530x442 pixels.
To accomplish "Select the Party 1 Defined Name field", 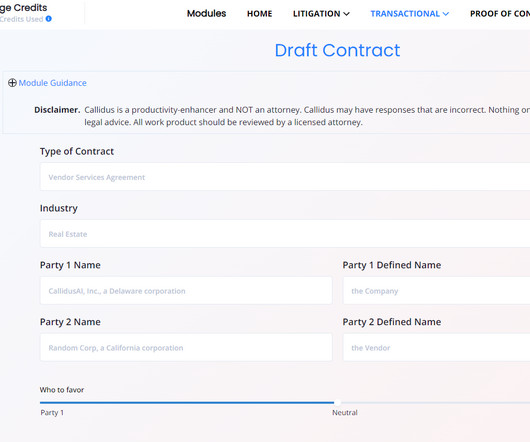I will [436, 291].
